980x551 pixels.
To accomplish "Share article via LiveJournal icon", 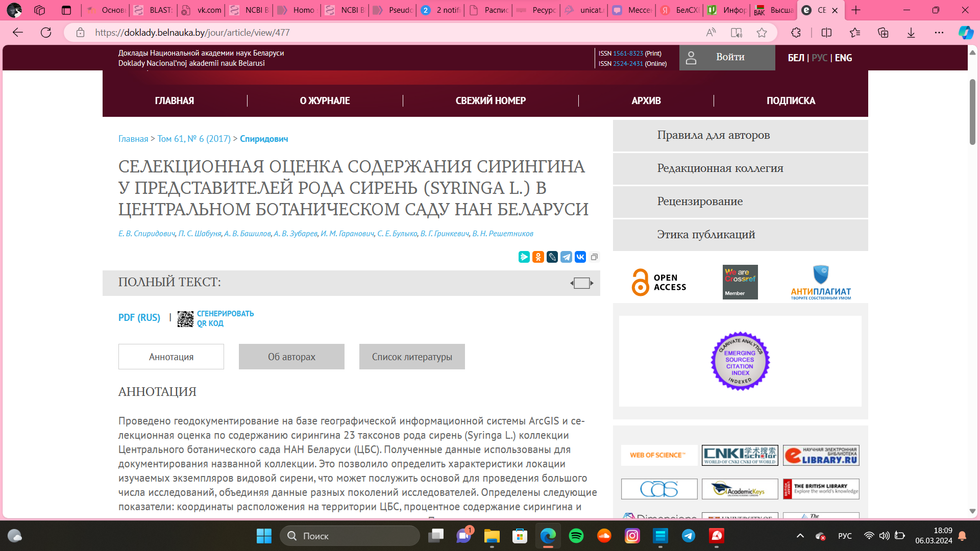I will coord(552,257).
